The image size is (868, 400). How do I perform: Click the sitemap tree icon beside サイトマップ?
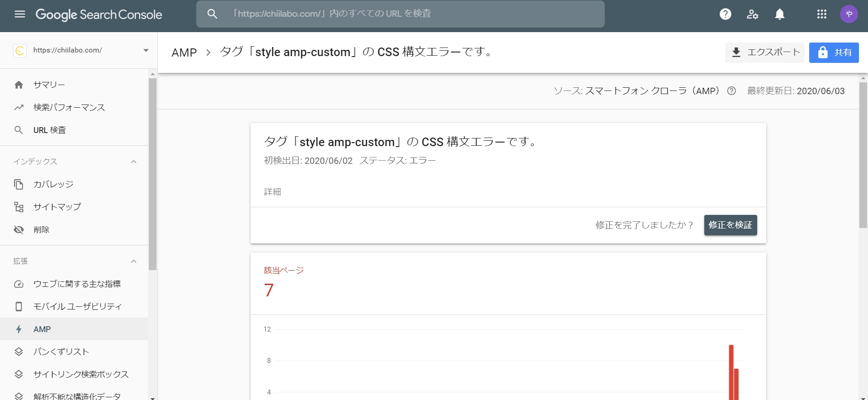tap(19, 207)
